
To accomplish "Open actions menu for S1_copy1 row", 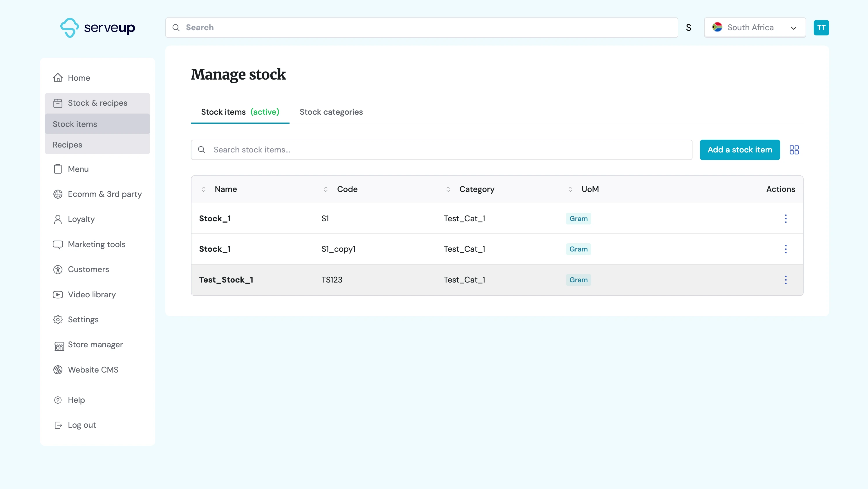I will 785,249.
